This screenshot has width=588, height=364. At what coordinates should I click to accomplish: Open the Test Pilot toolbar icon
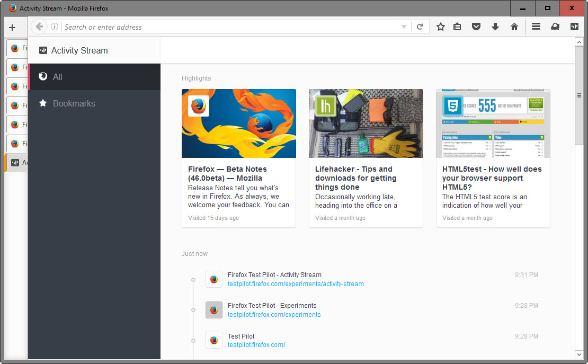(555, 26)
